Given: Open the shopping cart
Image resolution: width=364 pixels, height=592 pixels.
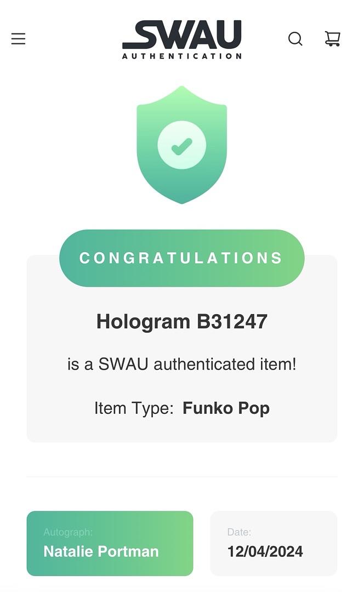Looking at the screenshot, I should [333, 38].
